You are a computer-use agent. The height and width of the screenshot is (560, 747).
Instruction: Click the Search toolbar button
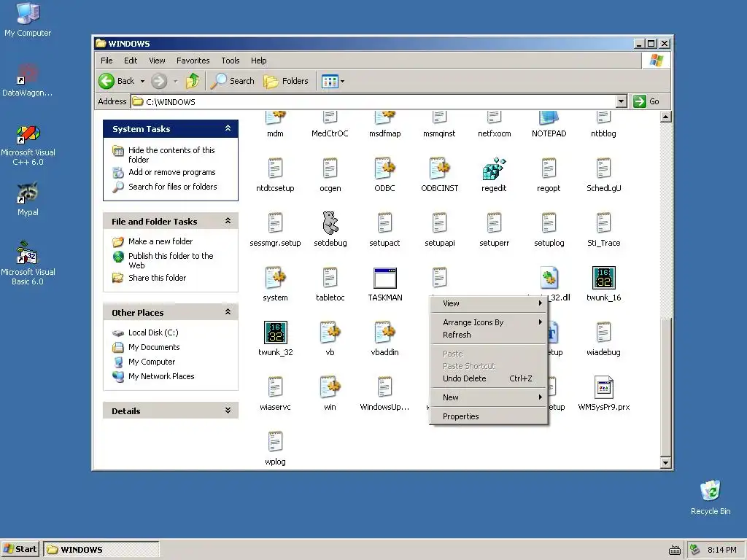[x=233, y=81]
